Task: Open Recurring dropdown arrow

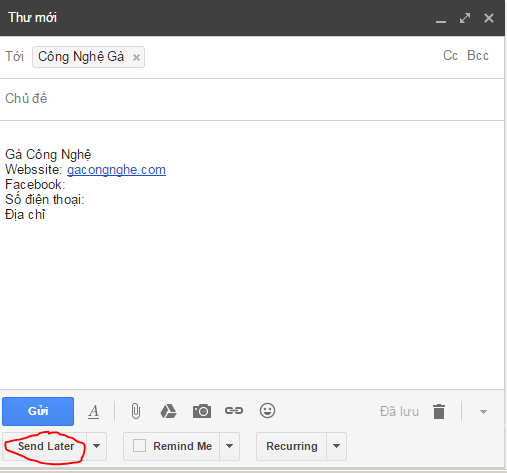Action: pos(336,446)
